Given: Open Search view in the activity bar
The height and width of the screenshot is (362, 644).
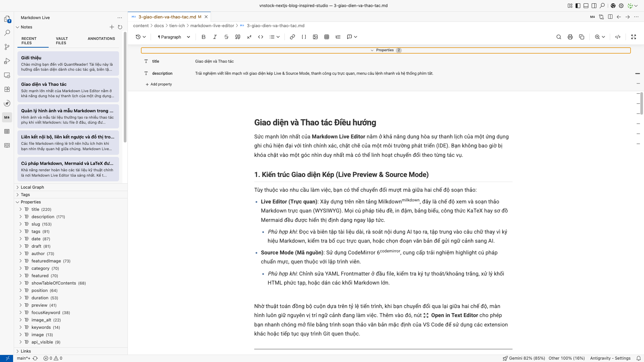Looking at the screenshot, I should [x=7, y=33].
